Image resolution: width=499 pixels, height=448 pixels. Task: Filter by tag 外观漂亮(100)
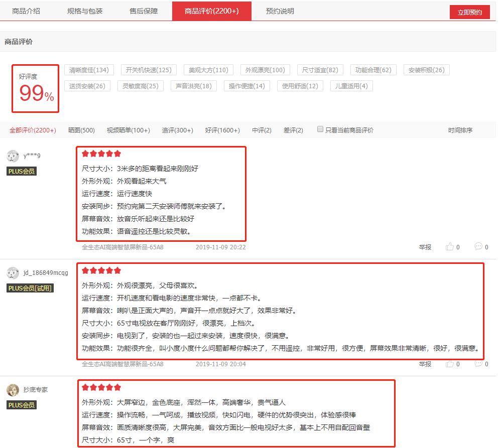click(265, 70)
